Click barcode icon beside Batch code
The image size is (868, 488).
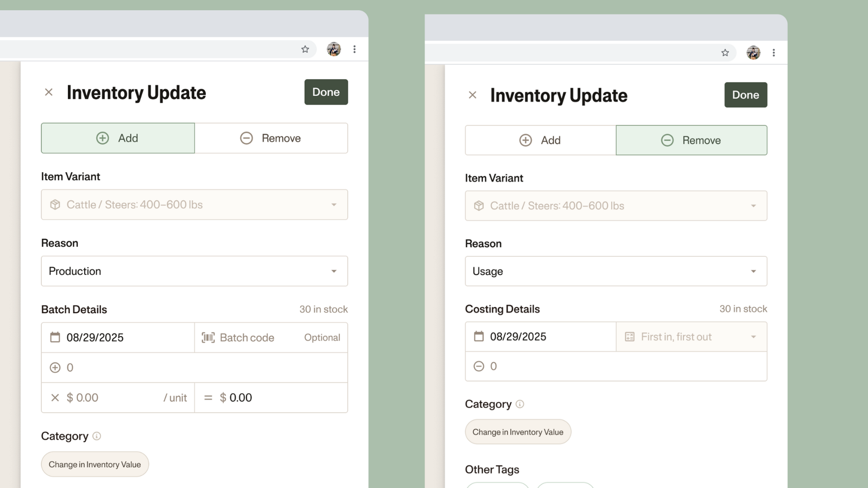coord(208,338)
